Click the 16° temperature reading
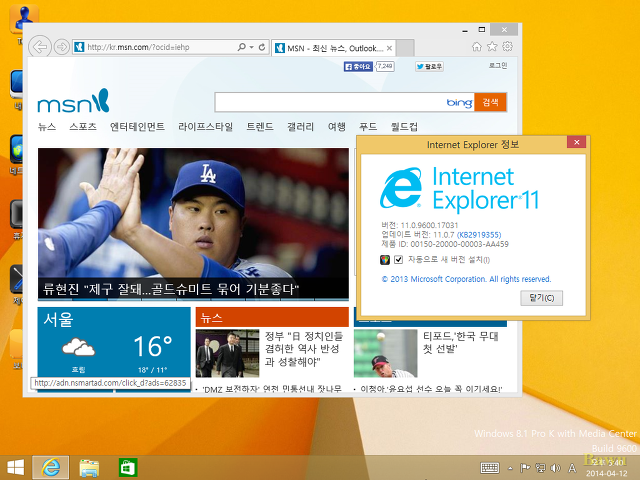 click(x=153, y=347)
